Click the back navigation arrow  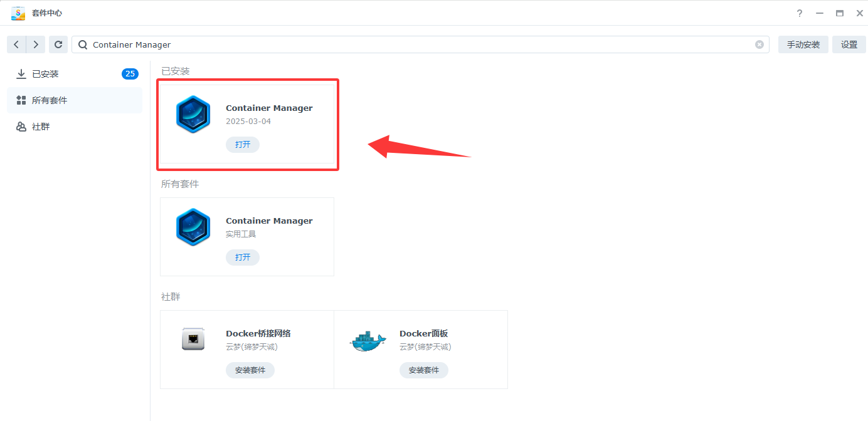coord(16,44)
